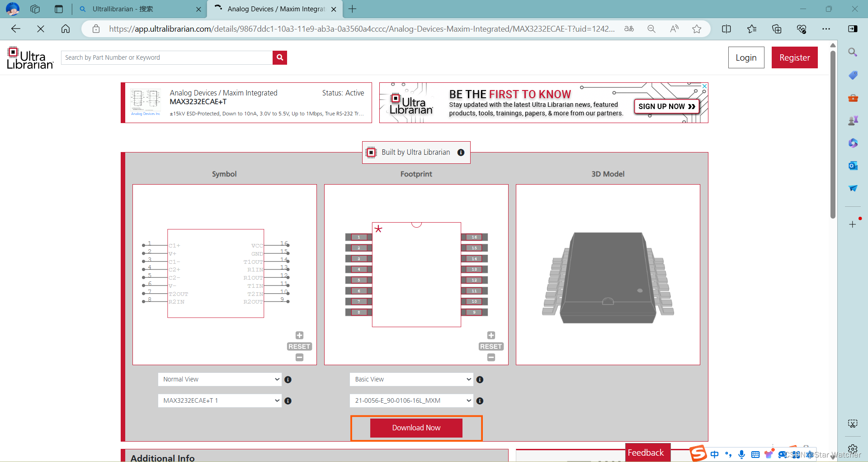Image resolution: width=868 pixels, height=462 pixels.
Task: Click the Login button
Action: click(746, 57)
